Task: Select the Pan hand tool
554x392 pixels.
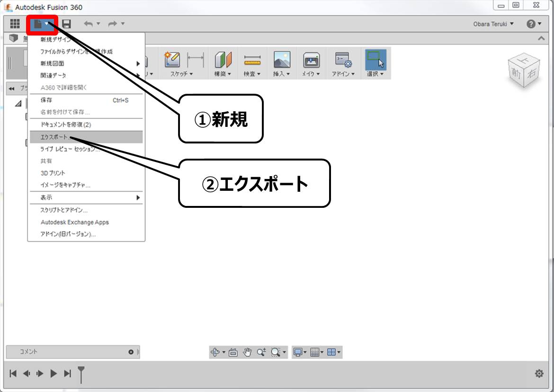Action: [x=247, y=352]
